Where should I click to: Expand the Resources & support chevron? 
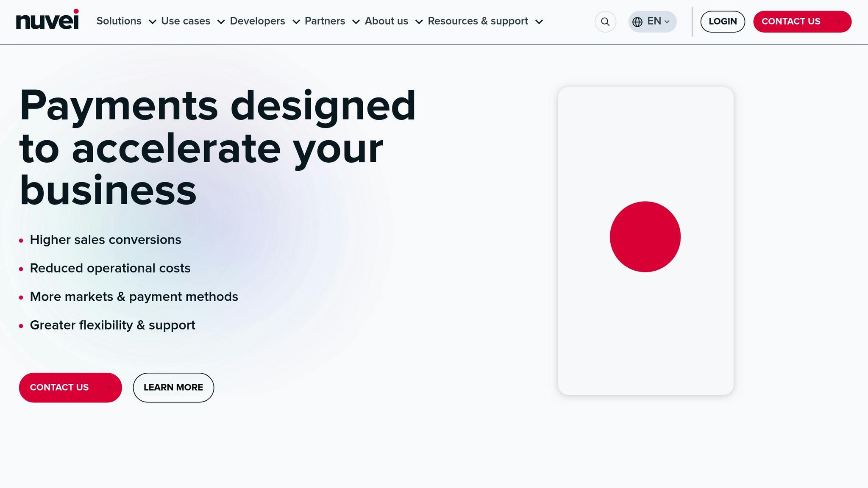point(539,22)
